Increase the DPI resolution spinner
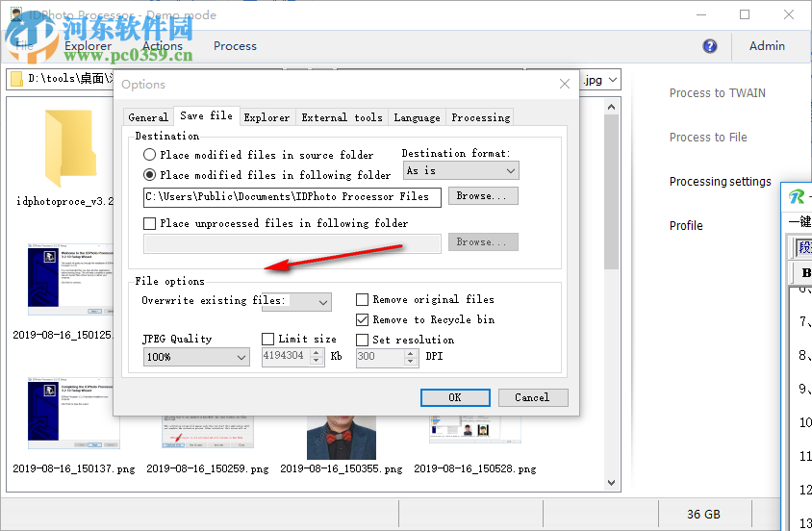 click(411, 353)
